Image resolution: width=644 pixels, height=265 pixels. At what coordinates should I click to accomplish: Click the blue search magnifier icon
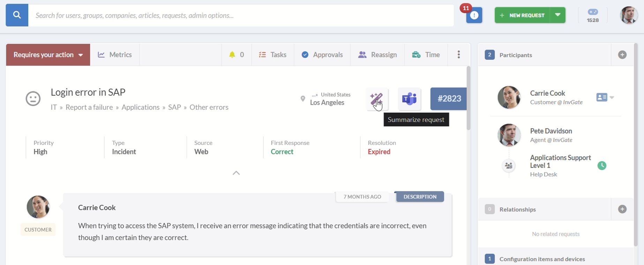pyautogui.click(x=17, y=15)
